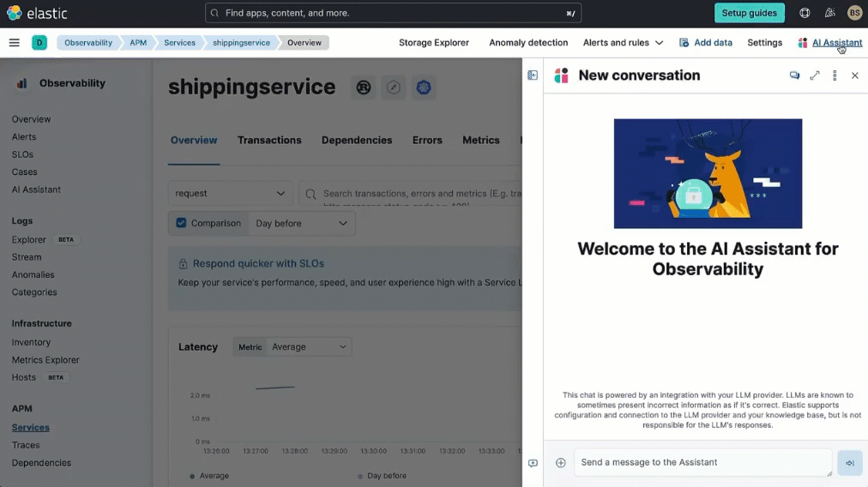Click the Kubernetes icon next to shippingservice
This screenshot has height=487, width=868.
tap(424, 87)
